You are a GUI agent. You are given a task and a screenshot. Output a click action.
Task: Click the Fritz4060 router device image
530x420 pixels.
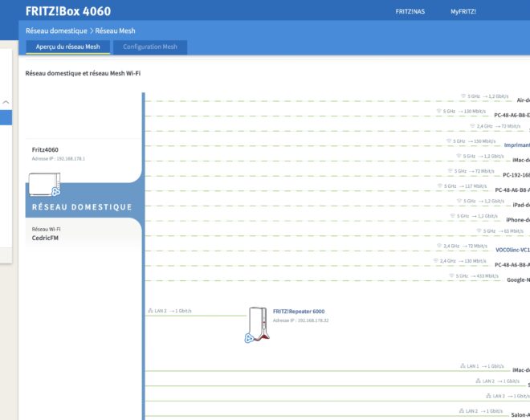(x=44, y=184)
